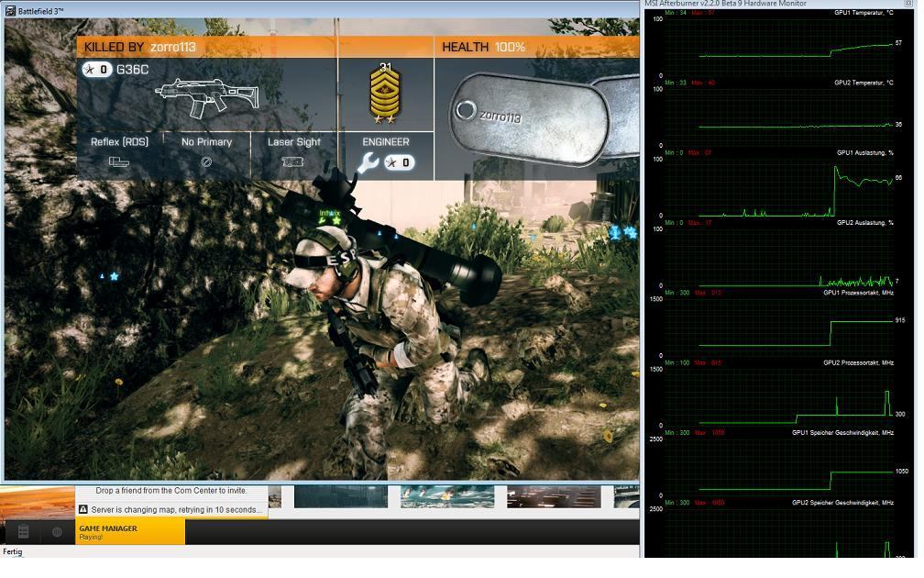Screen dimensions: 924x578
Task: Click the GPU1 Prozessortakt graph label
Action: (x=858, y=293)
